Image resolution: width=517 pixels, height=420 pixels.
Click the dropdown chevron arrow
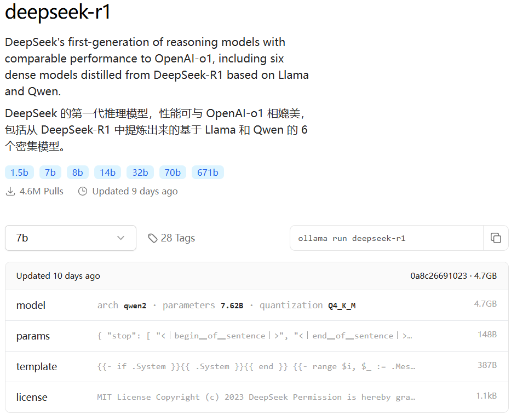(120, 238)
